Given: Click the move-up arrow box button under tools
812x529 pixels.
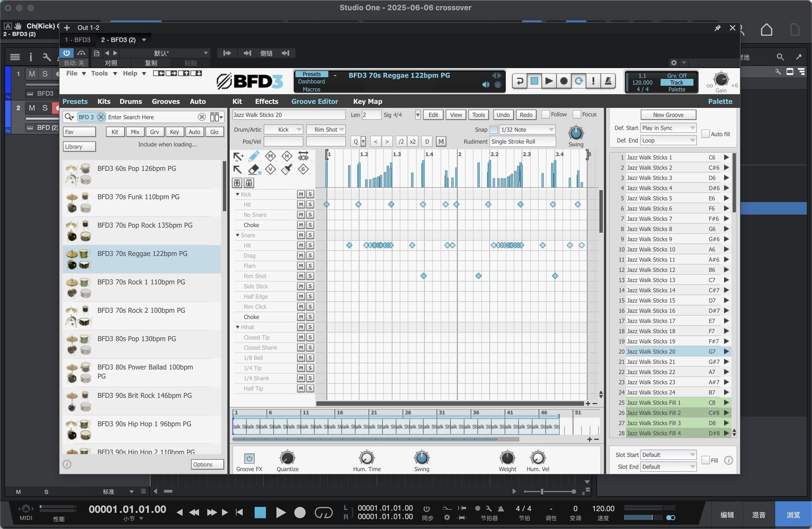Looking at the screenshot, I should pos(237,183).
